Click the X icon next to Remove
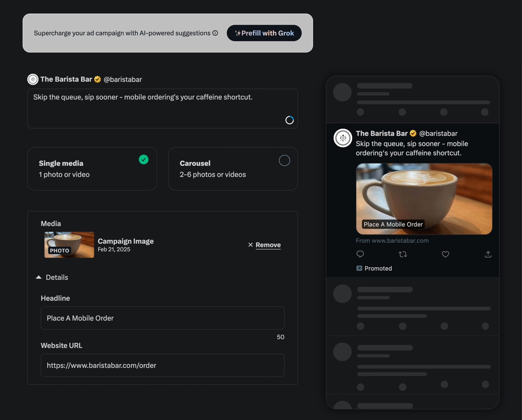 (x=251, y=245)
